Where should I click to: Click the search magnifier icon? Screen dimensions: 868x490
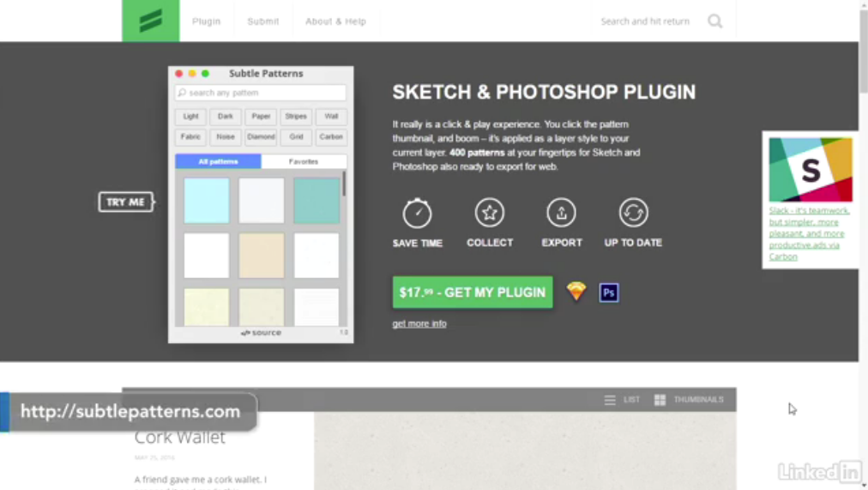coord(714,21)
